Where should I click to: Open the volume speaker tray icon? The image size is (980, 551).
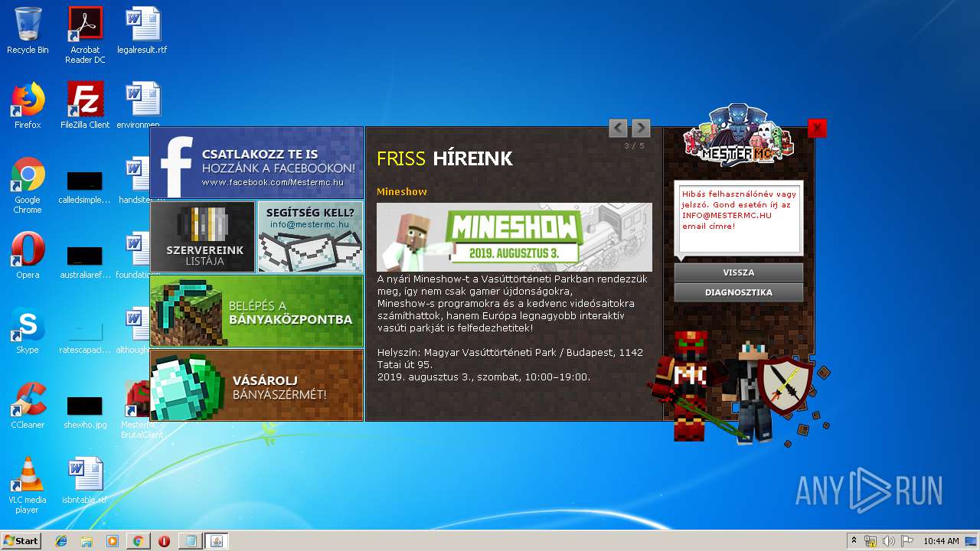pos(889,541)
